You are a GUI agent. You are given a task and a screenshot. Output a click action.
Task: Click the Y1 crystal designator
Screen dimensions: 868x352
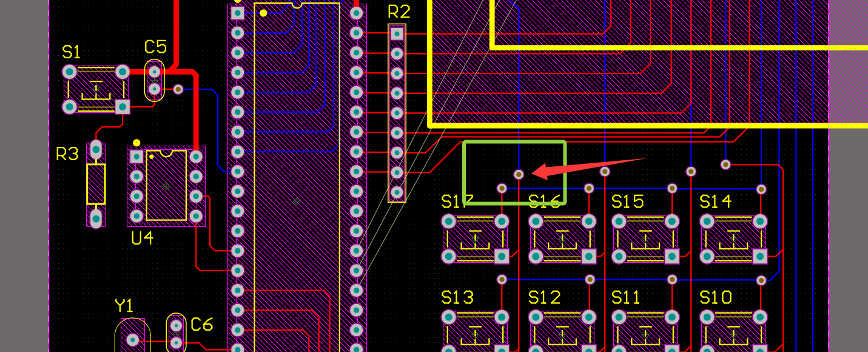[124, 305]
